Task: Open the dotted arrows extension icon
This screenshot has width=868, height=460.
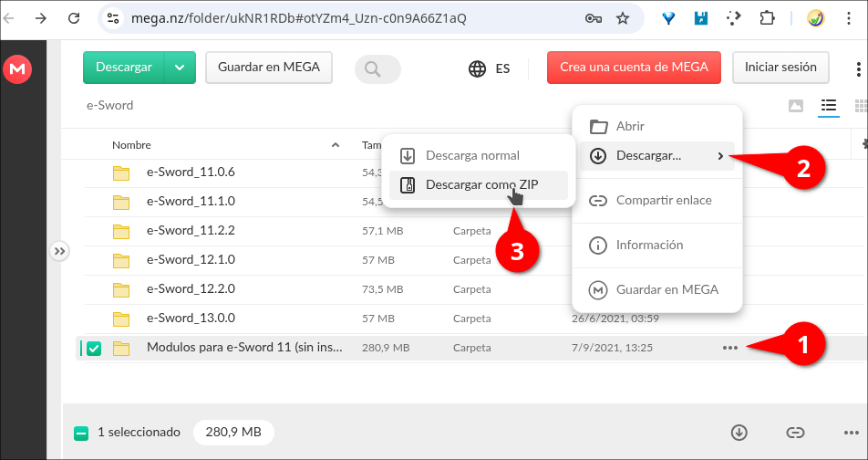Action: click(x=733, y=19)
